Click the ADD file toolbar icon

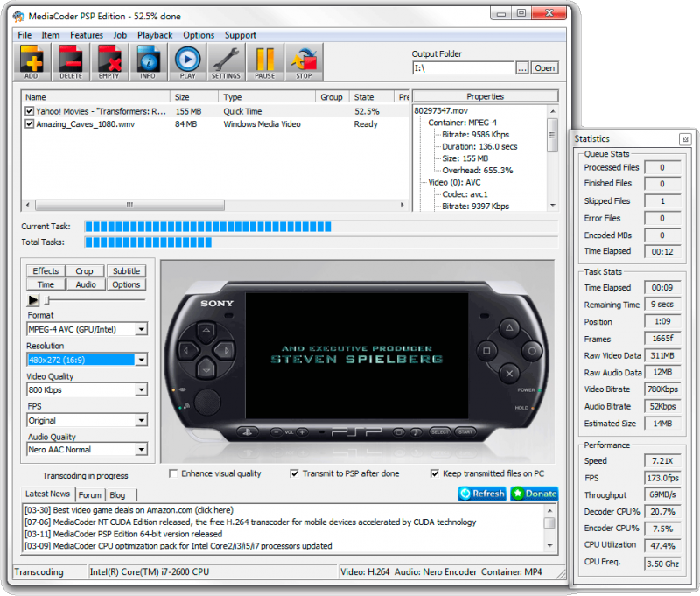[x=31, y=62]
